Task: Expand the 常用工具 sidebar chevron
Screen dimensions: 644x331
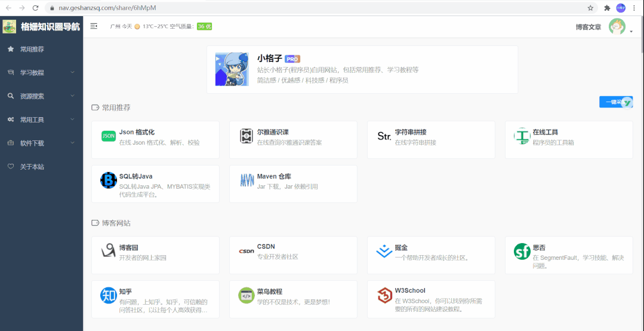Action: click(72, 119)
